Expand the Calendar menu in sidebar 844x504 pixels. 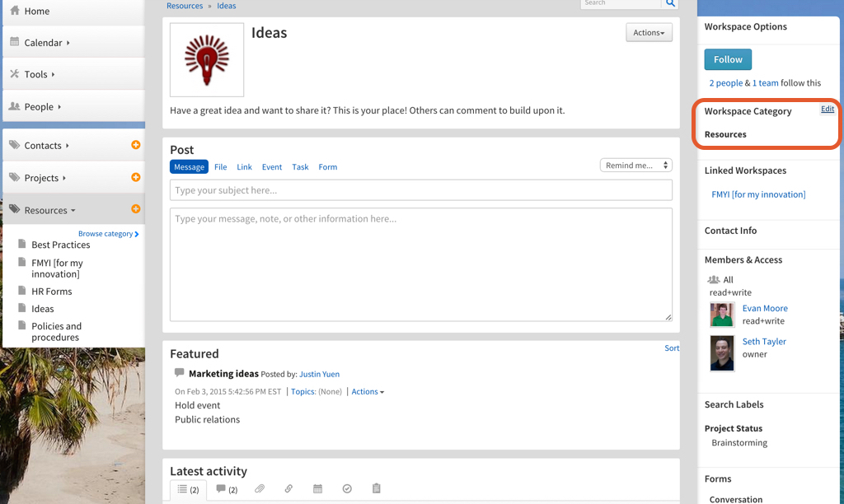pos(47,43)
